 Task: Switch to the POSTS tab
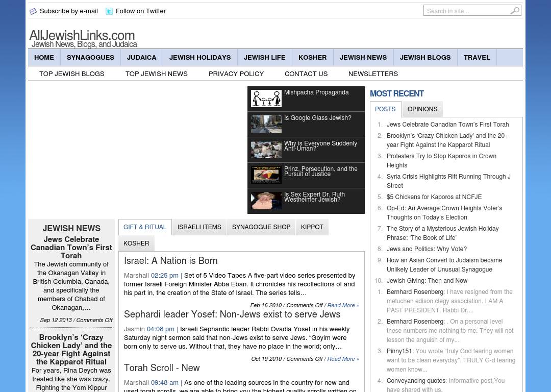pyautogui.click(x=385, y=109)
